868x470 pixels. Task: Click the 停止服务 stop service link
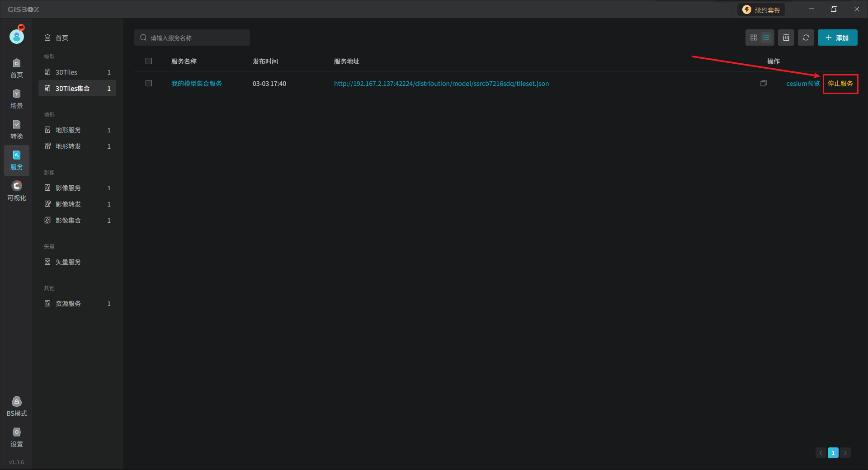coord(840,84)
